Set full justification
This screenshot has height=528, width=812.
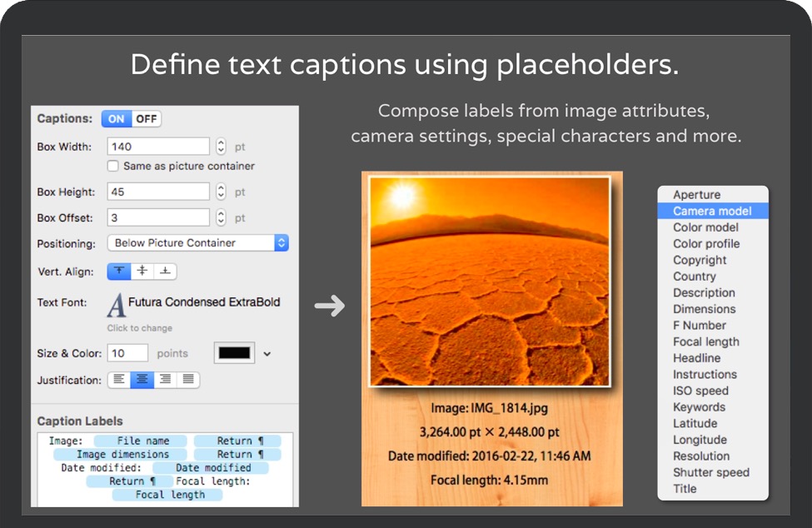coord(188,380)
